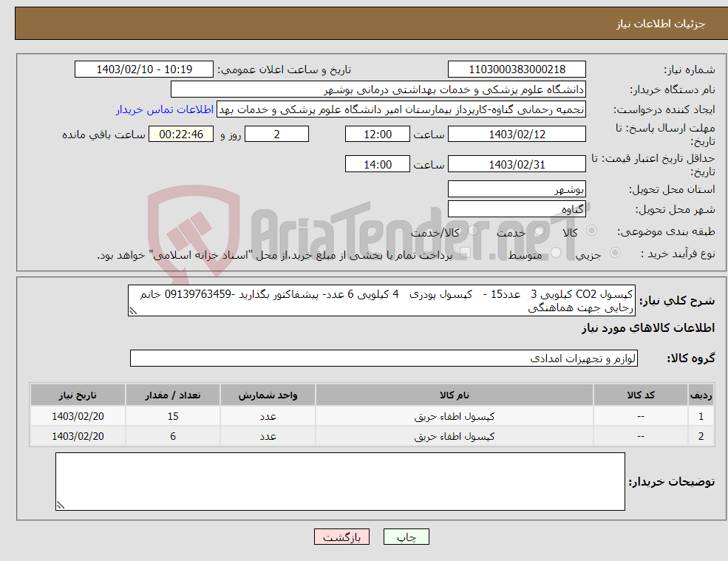
Task: Select the متوسط purchase type radio
Action: coord(556,253)
